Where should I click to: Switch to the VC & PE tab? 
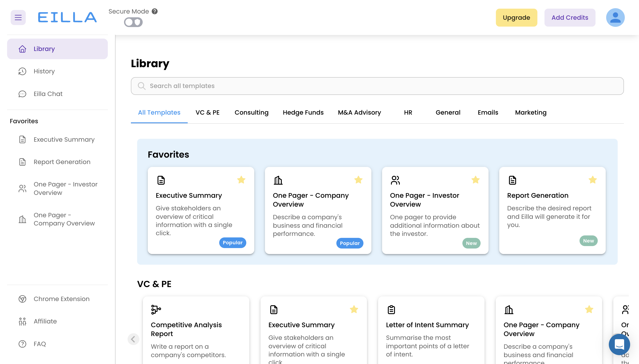(x=207, y=112)
